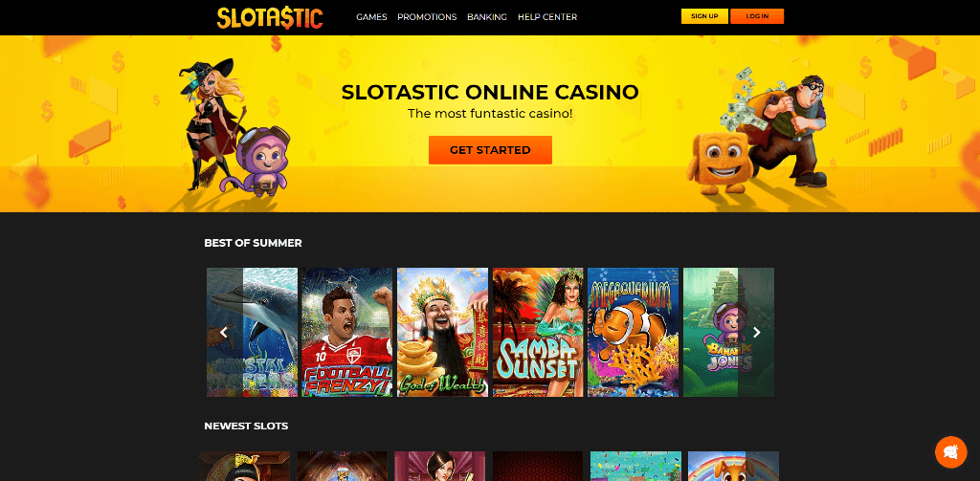980x481 pixels.
Task: Open Megaquarium game thumbnail
Action: point(634,333)
